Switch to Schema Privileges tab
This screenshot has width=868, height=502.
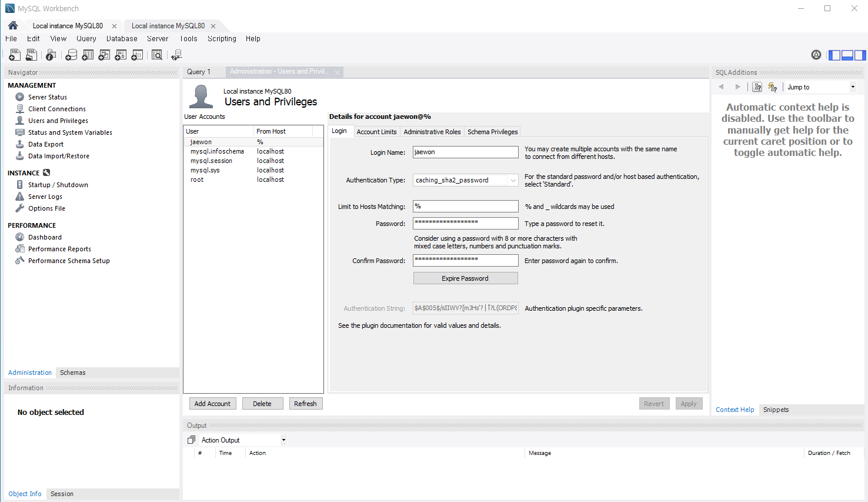[493, 132]
